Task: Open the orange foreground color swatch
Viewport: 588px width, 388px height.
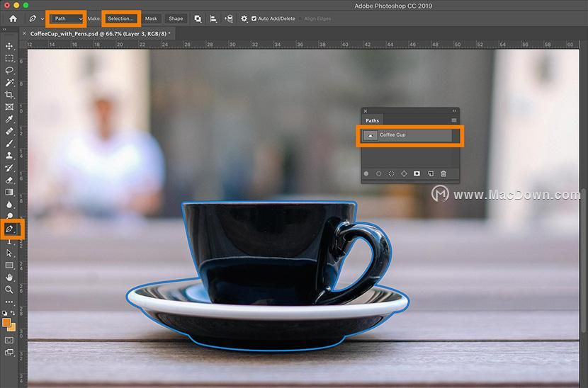Action: [7, 322]
